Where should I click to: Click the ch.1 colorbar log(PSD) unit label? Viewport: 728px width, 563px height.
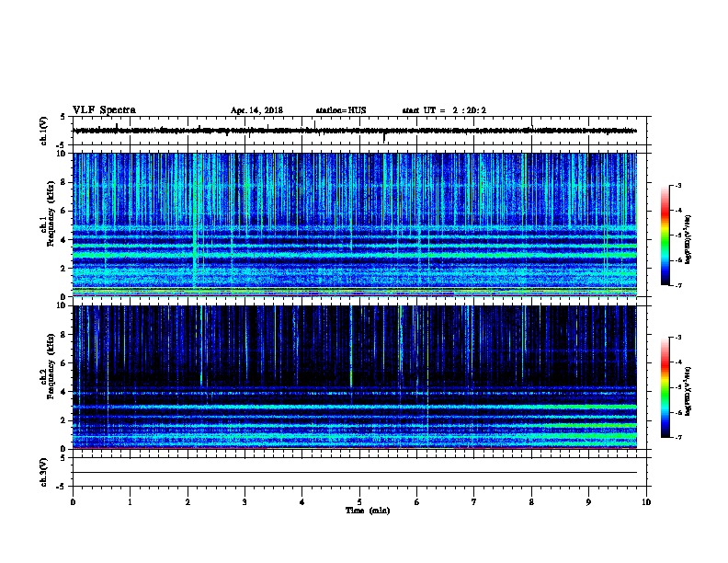(x=688, y=239)
